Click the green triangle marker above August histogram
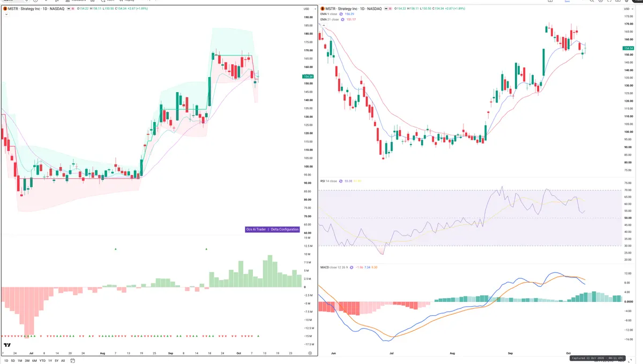 pyautogui.click(x=115, y=249)
